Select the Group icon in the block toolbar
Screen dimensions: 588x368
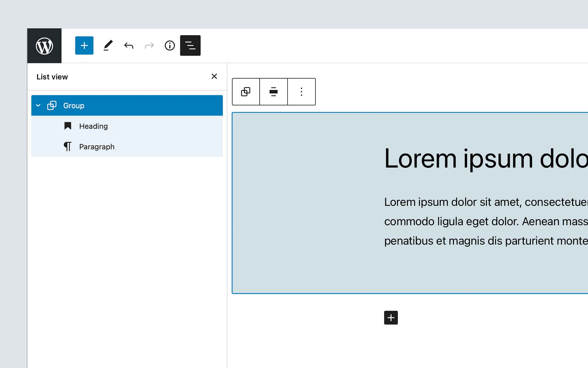(246, 91)
